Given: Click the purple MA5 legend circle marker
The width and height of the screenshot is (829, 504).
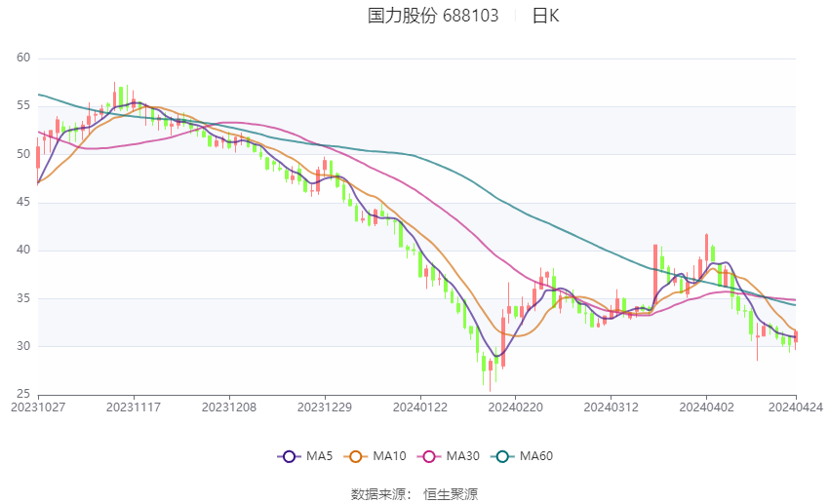Looking at the screenshot, I should coord(288,456).
